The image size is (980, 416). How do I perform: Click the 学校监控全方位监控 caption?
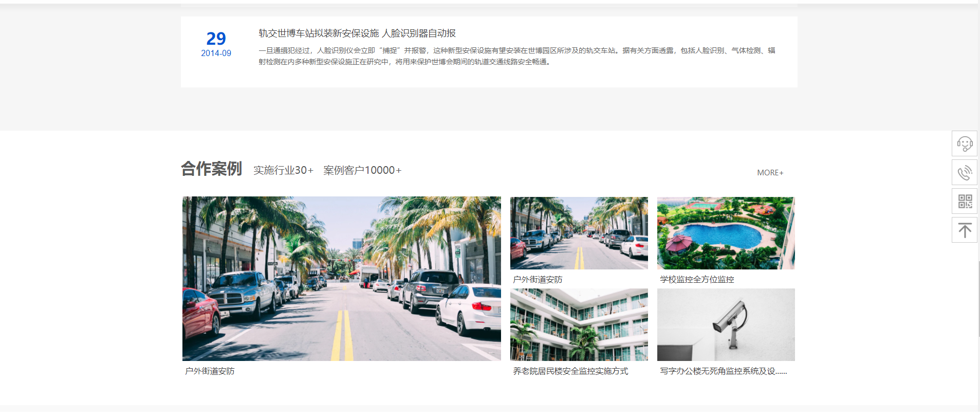(697, 279)
